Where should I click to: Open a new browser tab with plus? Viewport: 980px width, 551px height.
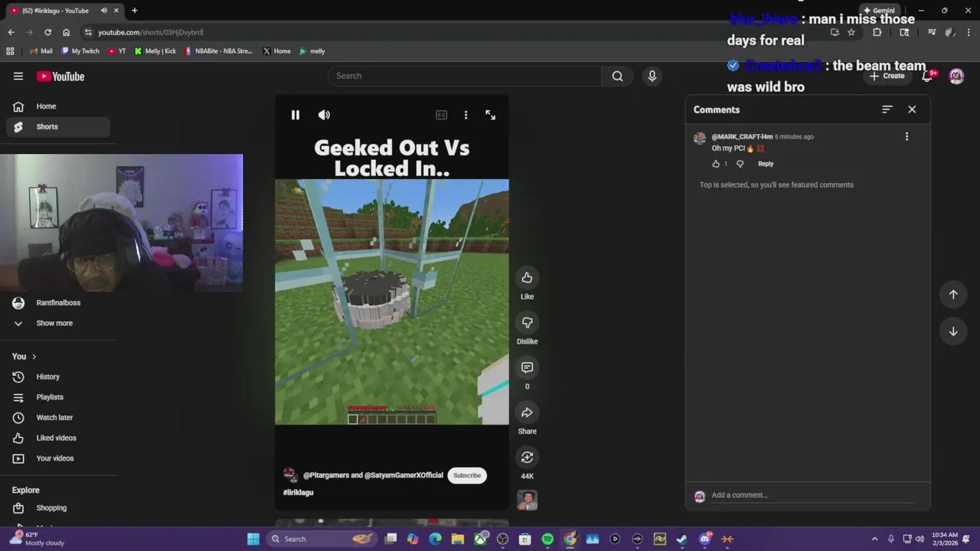click(x=135, y=11)
